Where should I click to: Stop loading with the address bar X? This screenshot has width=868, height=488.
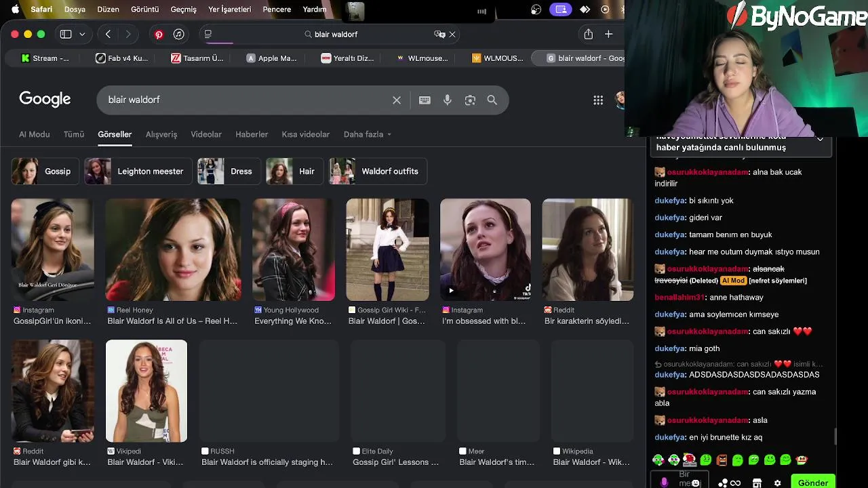[452, 34]
